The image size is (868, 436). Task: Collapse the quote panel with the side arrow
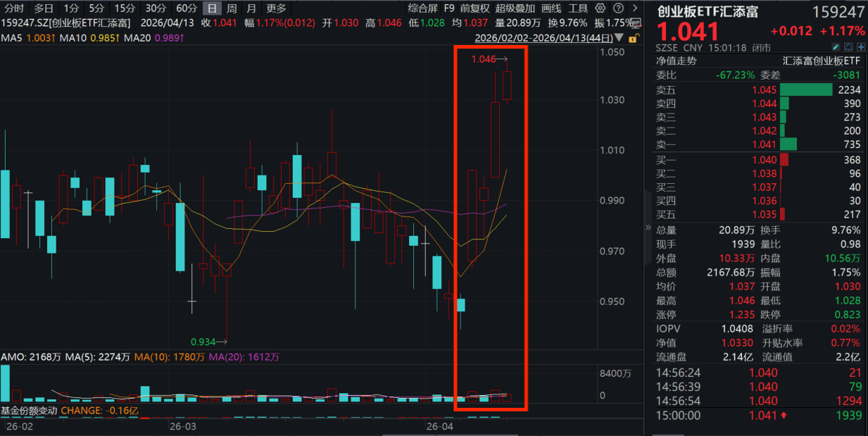[x=647, y=227]
